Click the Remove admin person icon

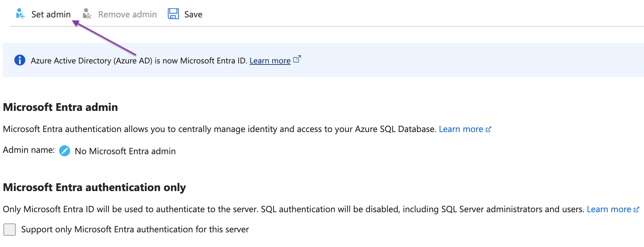[87, 14]
